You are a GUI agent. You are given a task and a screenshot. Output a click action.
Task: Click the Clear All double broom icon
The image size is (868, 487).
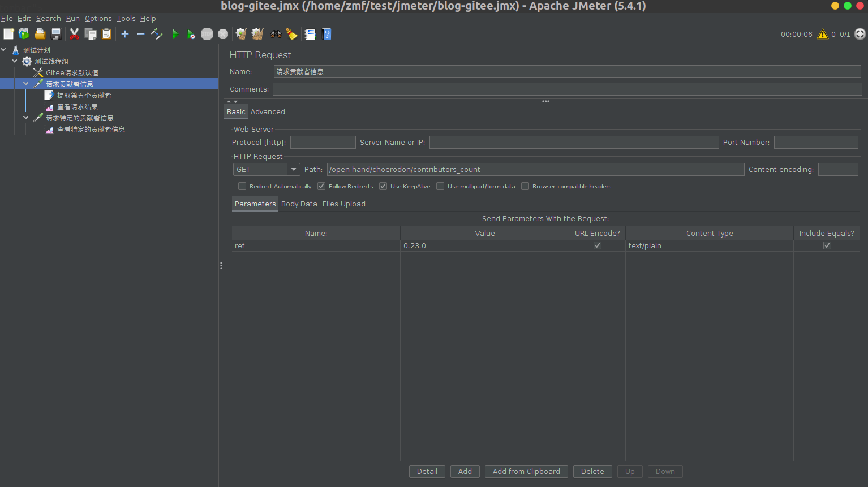coord(257,34)
